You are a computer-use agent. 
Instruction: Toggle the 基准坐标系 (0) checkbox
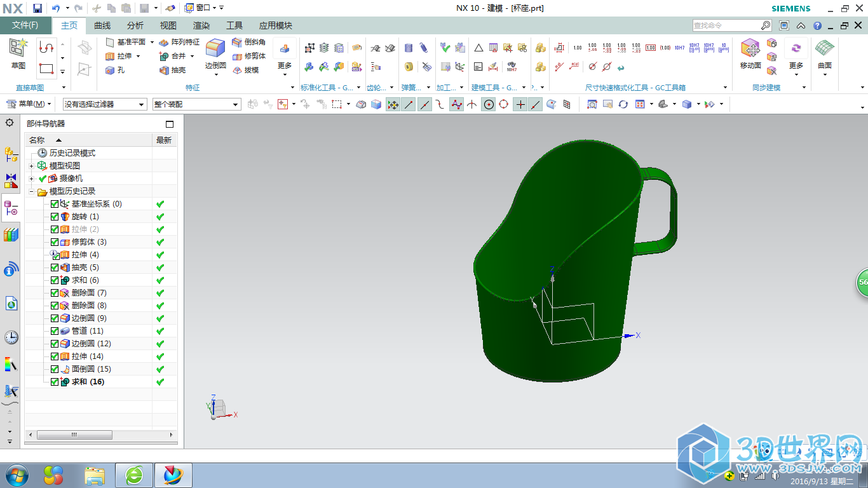54,204
